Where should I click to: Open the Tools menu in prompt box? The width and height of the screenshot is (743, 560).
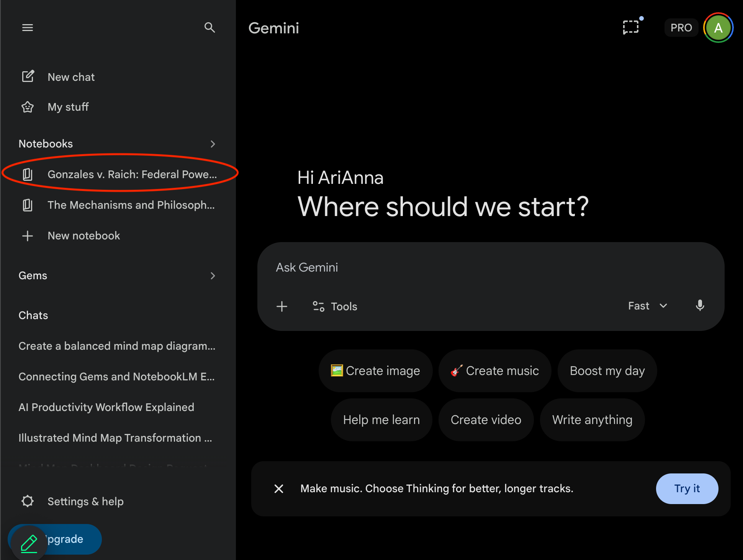335,306
